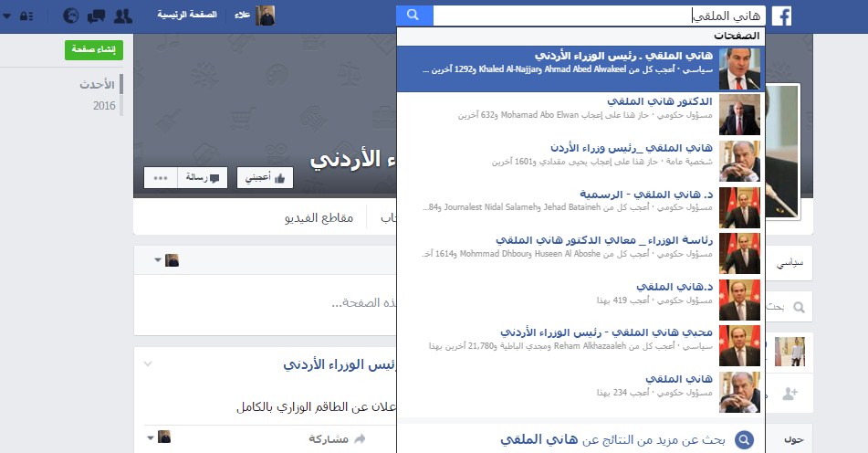This screenshot has width=868, height=453.
Task: Open the identity selector beside مشاركة
Action: (x=160, y=437)
